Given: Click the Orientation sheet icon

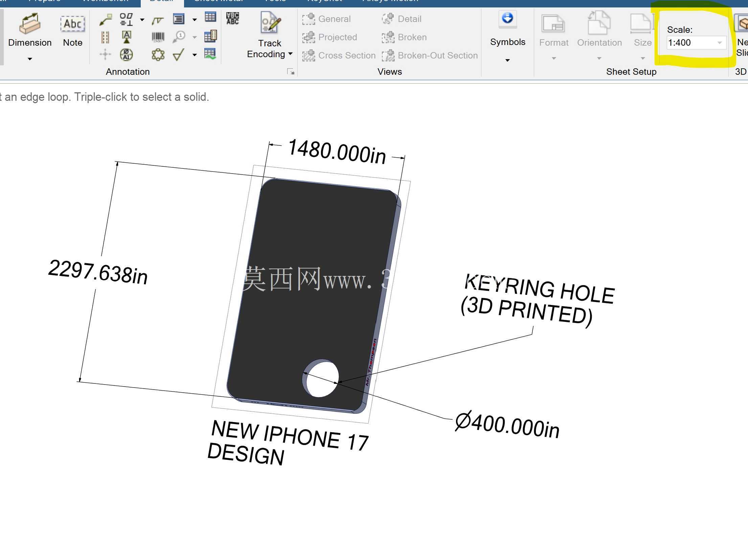Looking at the screenshot, I should 599,23.
